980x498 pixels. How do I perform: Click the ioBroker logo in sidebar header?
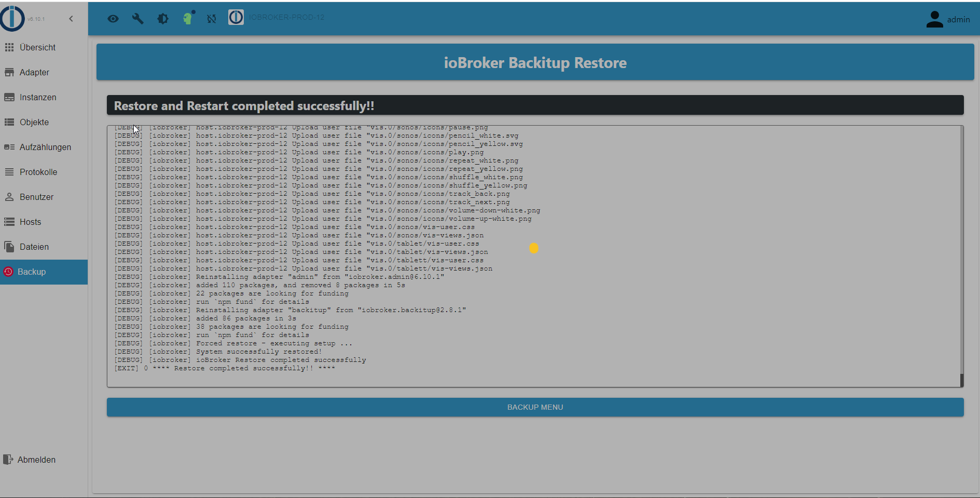(x=12, y=19)
